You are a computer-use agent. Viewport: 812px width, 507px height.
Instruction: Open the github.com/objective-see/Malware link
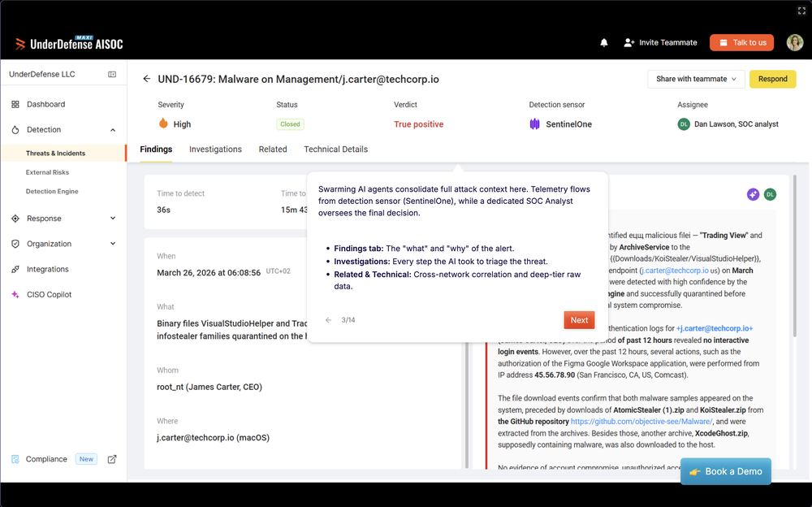coord(641,422)
